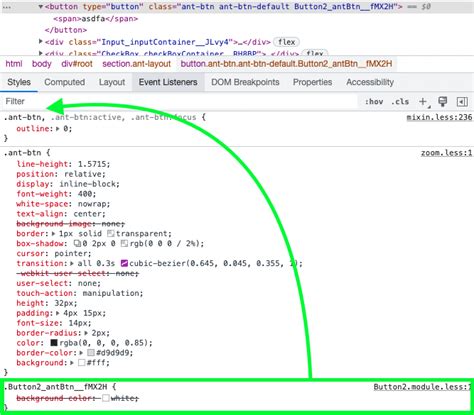
Task: Toggle the .cls class editor
Action: coord(400,102)
